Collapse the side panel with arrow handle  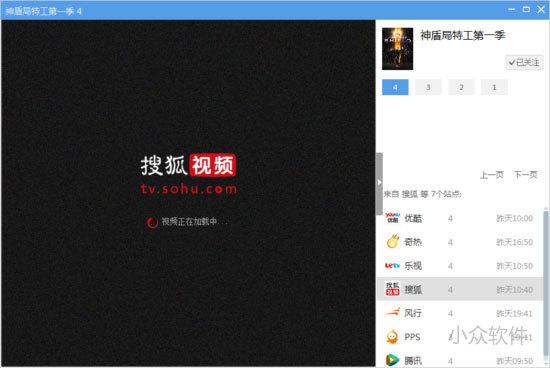click(x=379, y=183)
